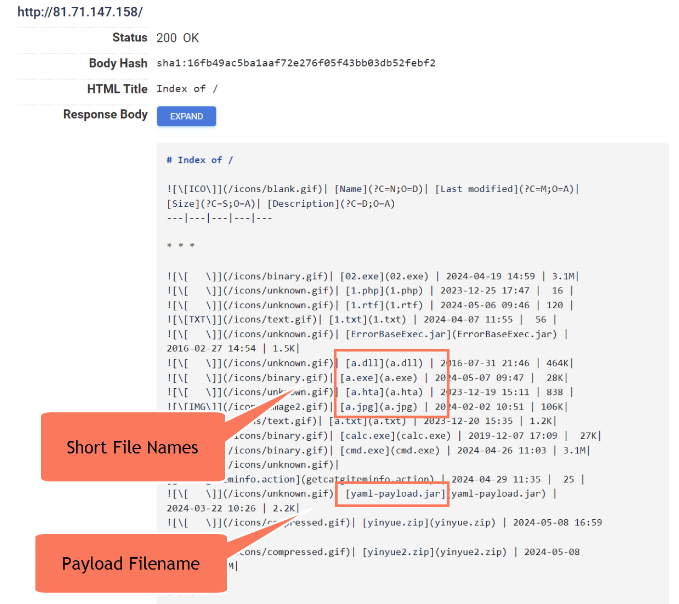The image size is (679, 604).
Task: Open the http://81.71.147.158/ URL heading
Action: 80,12
